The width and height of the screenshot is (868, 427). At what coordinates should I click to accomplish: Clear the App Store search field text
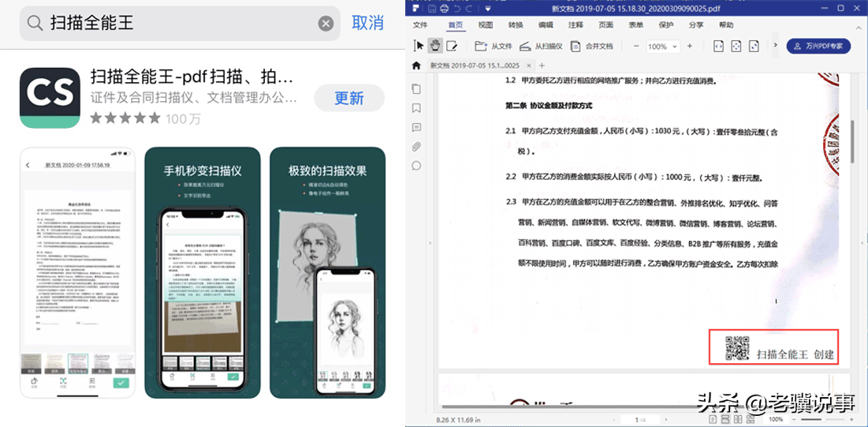point(326,24)
